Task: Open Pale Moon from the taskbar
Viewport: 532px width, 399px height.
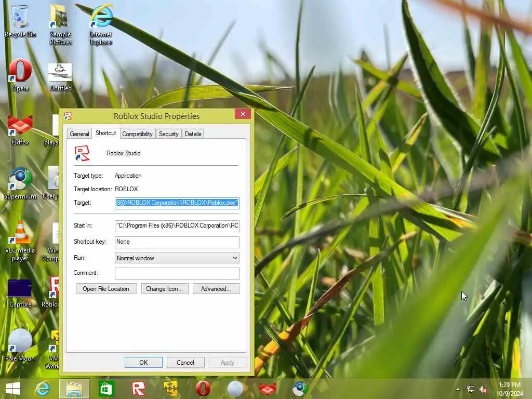Action: pos(235,389)
